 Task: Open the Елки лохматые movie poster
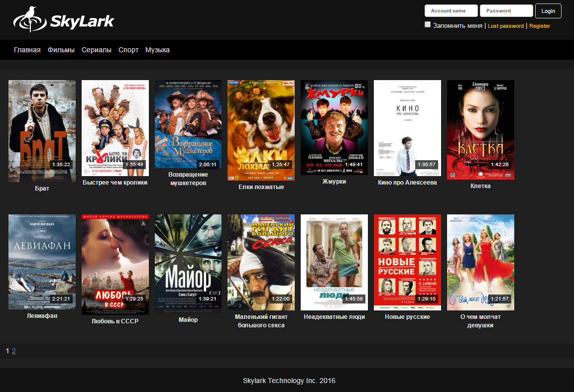coord(261,130)
